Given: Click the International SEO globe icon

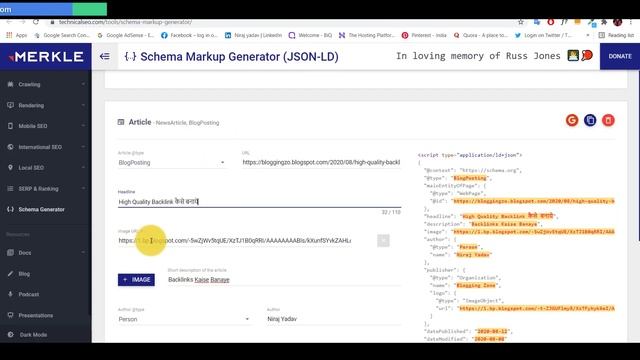Looking at the screenshot, I should coord(10,147).
